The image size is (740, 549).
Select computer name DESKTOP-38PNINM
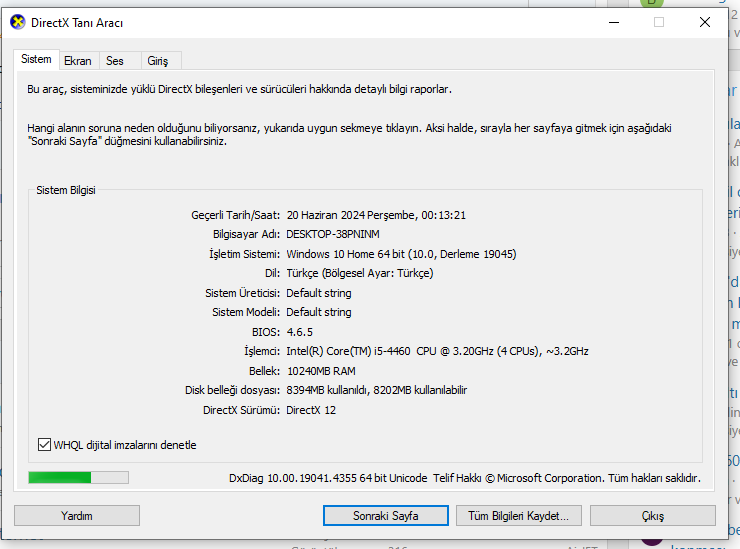point(333,234)
